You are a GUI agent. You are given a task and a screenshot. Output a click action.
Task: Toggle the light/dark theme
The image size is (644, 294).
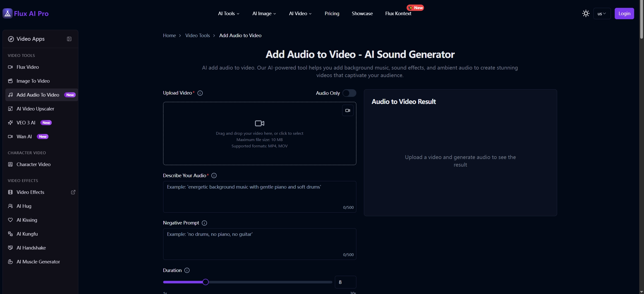586,13
